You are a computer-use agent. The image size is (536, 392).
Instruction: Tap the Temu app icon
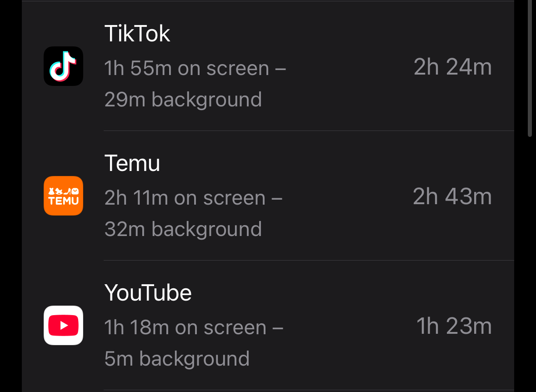(x=63, y=196)
